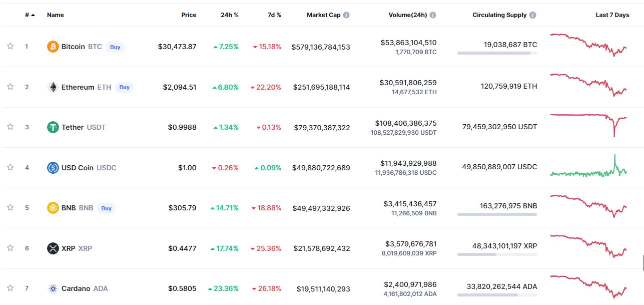The height and width of the screenshot is (305, 644).
Task: Show info for Circulating Supply header
Action: coord(533,15)
